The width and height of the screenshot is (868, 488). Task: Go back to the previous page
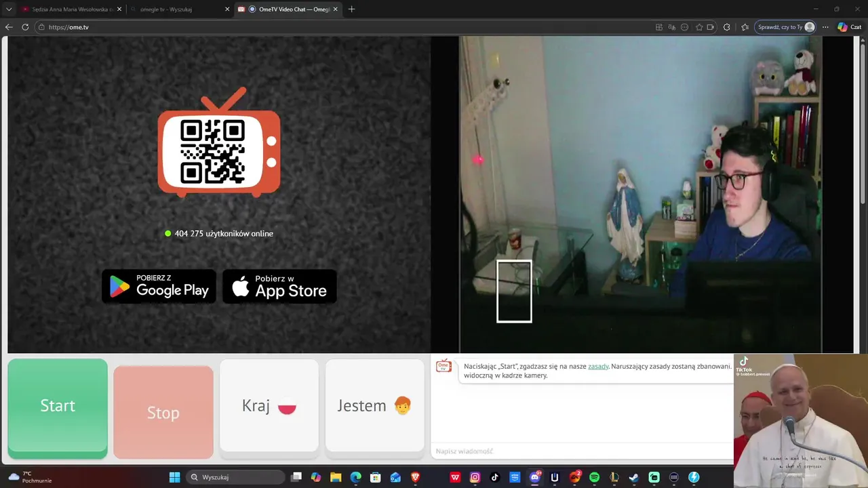[9, 27]
